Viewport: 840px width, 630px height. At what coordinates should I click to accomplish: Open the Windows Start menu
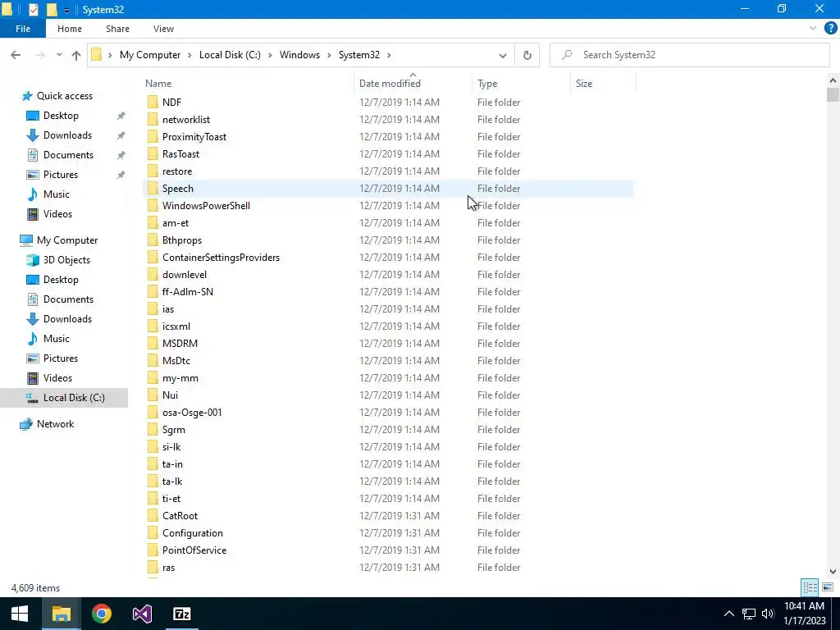[20, 614]
